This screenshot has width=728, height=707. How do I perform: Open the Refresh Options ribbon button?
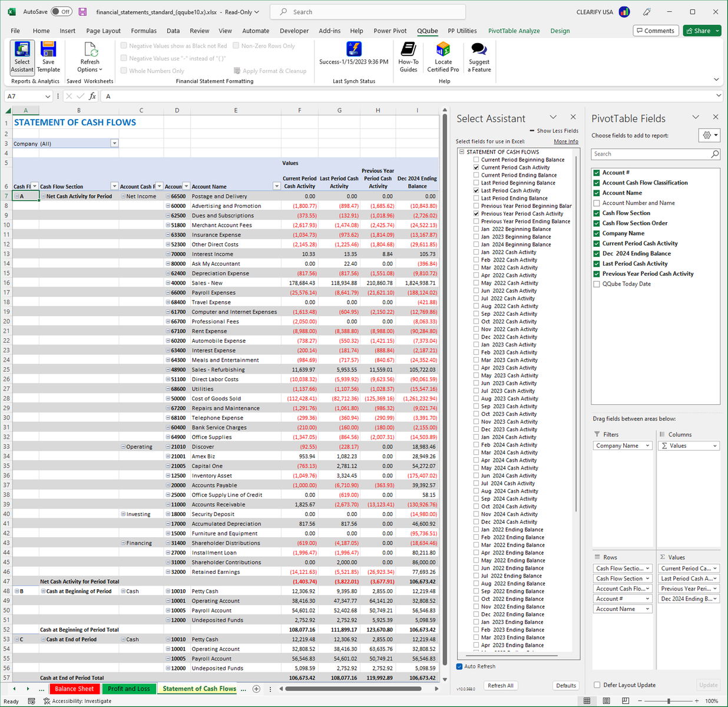click(90, 57)
